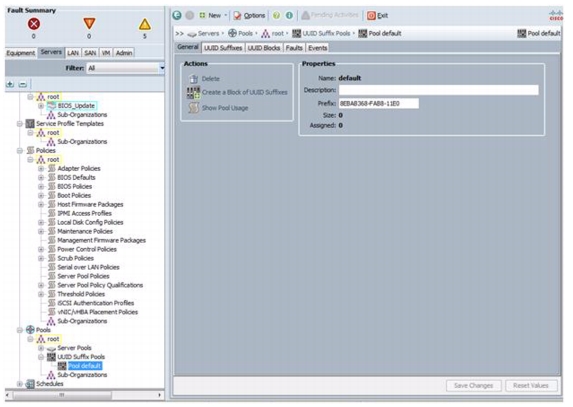The width and height of the screenshot is (573, 407).
Task: Switch to the VM tab
Action: (106, 53)
